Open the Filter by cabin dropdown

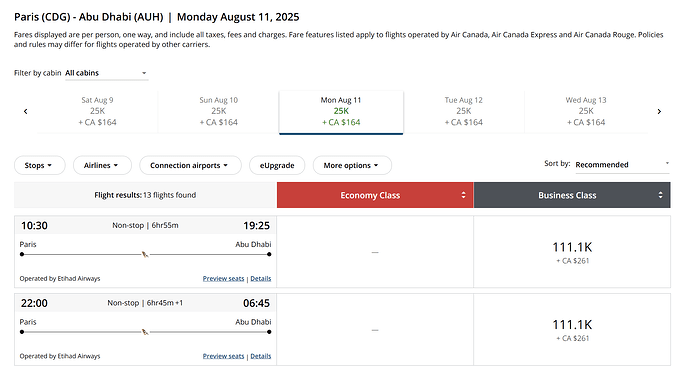click(106, 73)
